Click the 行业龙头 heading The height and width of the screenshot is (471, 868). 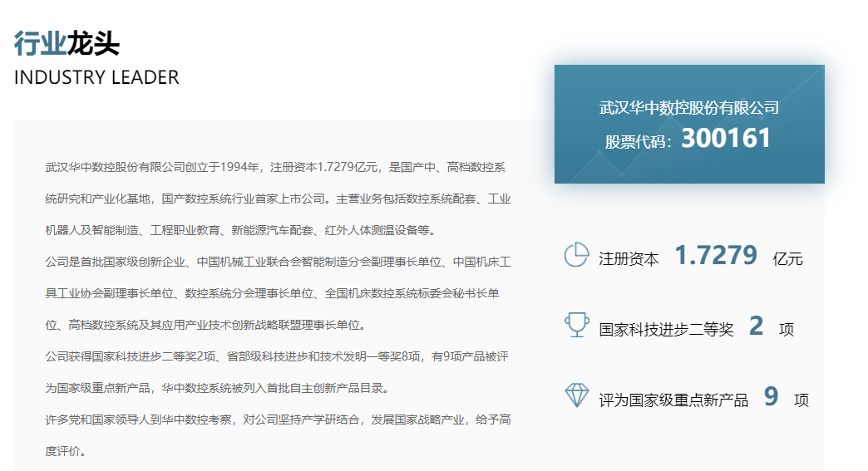67,44
